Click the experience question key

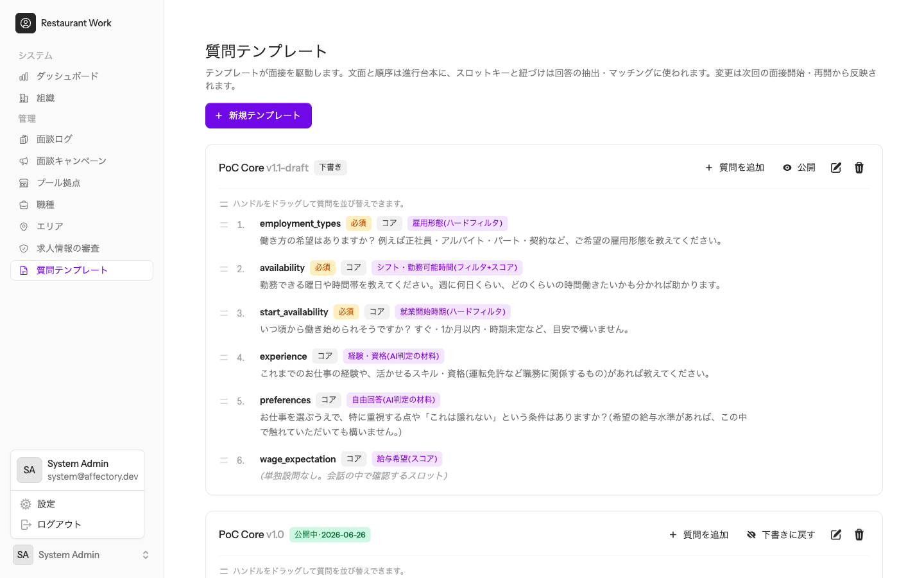point(284,356)
